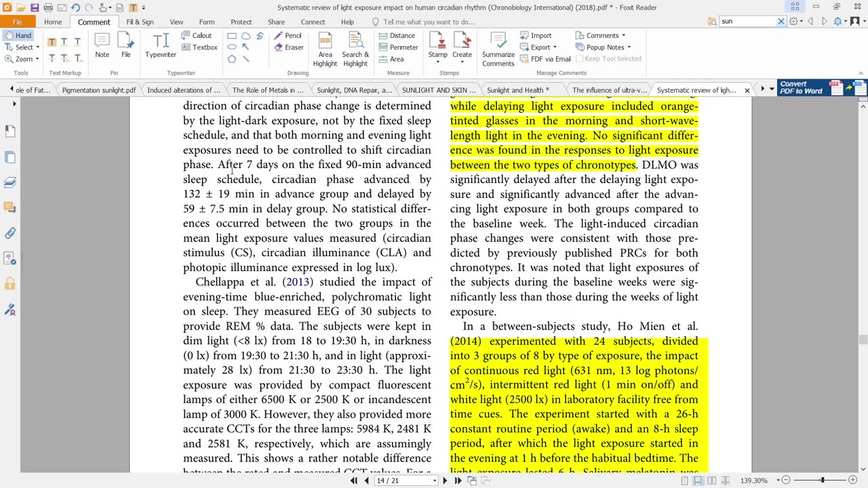Open the attachments side panel icon
Image resolution: width=868 pixels, height=488 pixels.
coord(10,233)
